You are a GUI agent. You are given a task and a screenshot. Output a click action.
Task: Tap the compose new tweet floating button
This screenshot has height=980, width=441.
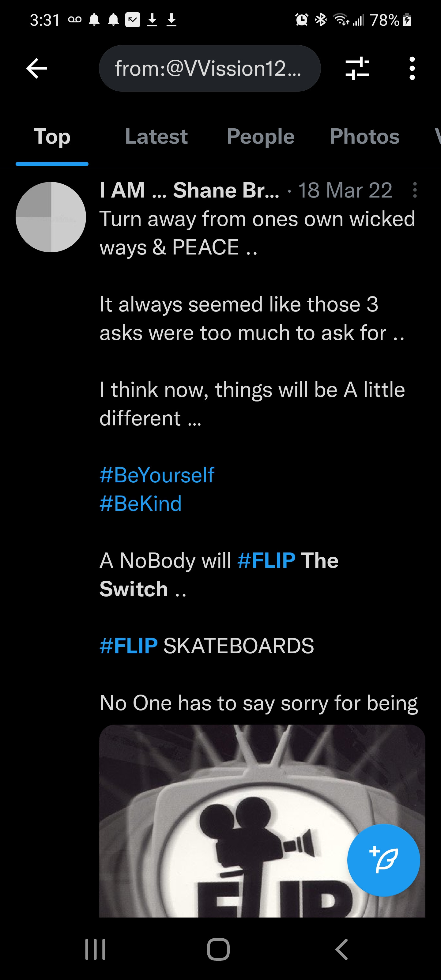click(383, 860)
